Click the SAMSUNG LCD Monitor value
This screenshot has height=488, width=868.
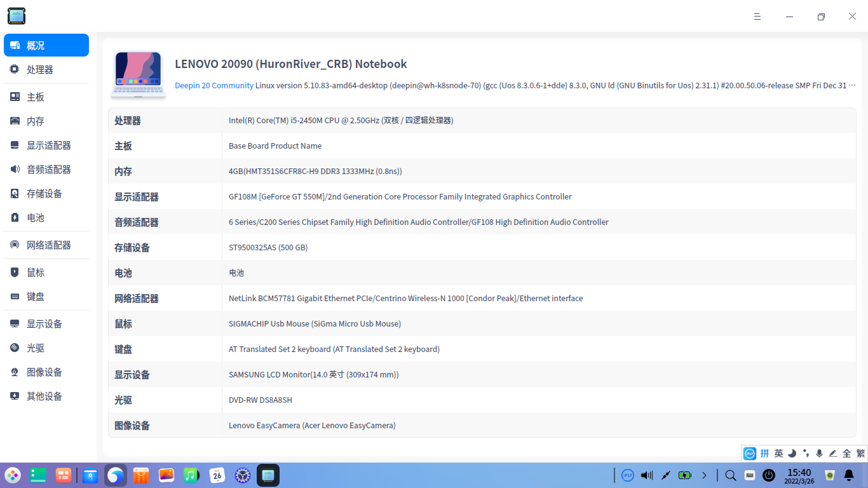tap(314, 374)
